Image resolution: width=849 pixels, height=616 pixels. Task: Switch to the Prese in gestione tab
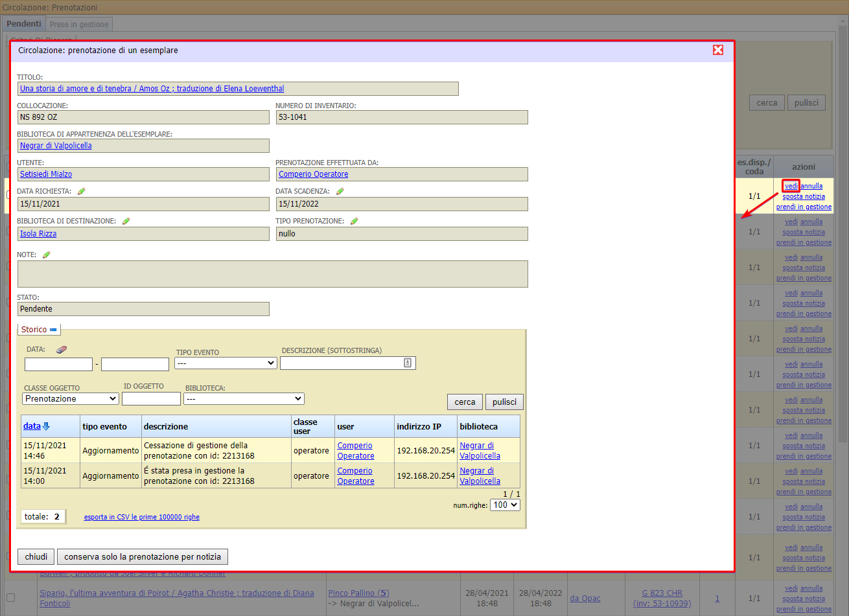tap(79, 24)
